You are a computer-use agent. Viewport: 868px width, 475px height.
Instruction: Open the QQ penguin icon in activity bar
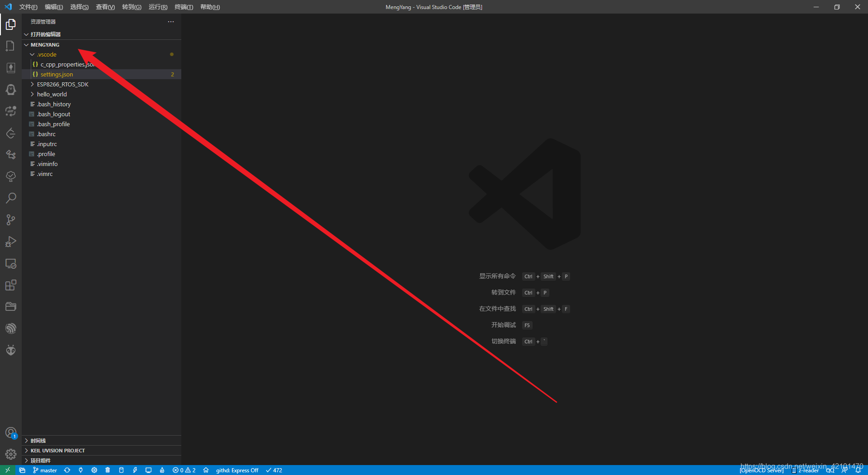tap(11, 90)
